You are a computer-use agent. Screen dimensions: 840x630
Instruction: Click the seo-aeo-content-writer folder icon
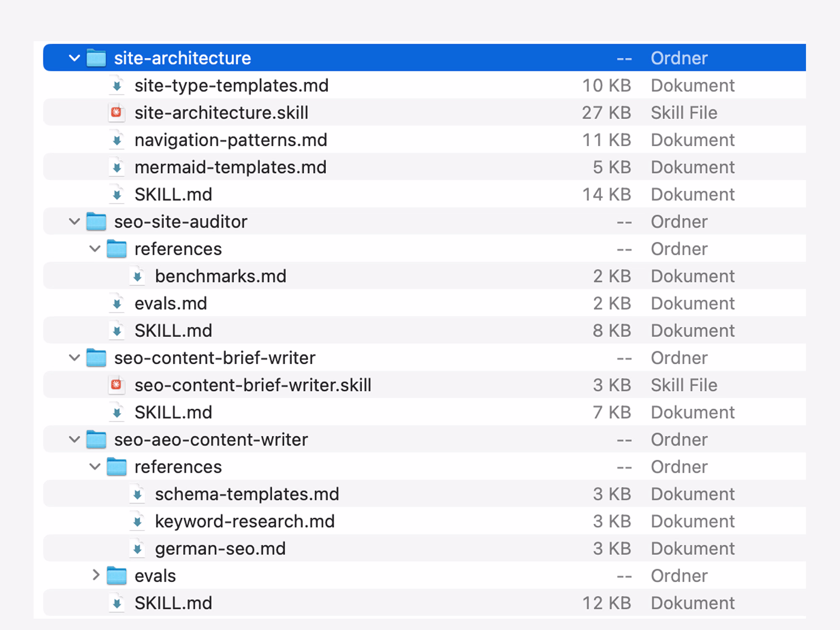(96, 439)
